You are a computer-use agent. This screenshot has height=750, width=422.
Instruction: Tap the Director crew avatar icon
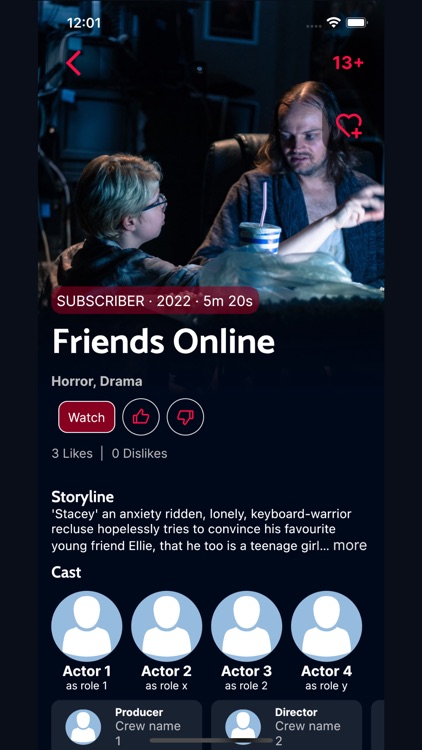pos(243,727)
